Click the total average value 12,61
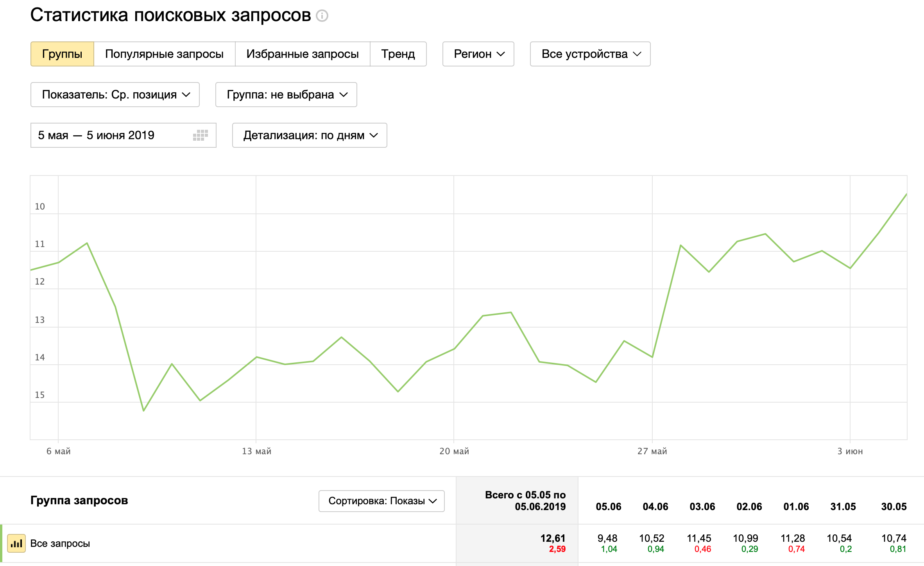Screen dimensions: 924x566 (553, 538)
